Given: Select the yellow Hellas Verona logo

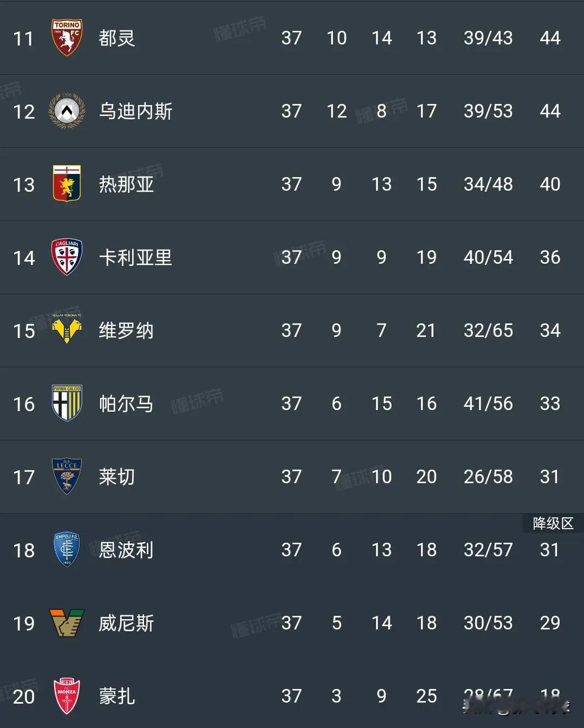Looking at the screenshot, I should click(x=67, y=328).
